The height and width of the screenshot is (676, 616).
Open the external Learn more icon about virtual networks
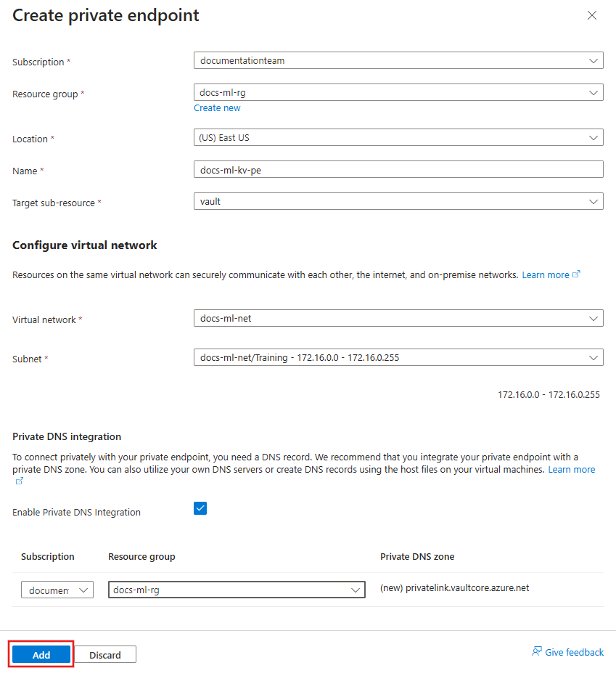576,274
